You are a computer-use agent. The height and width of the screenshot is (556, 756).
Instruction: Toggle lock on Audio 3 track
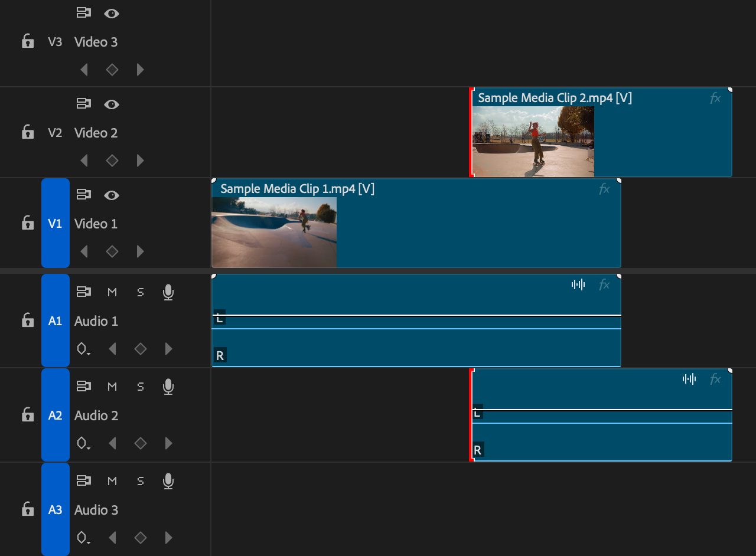pyautogui.click(x=27, y=509)
